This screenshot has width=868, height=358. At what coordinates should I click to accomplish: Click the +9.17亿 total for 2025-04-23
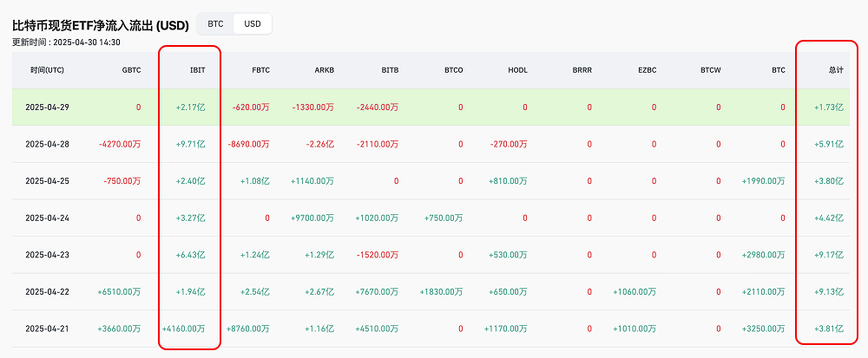coord(828,255)
